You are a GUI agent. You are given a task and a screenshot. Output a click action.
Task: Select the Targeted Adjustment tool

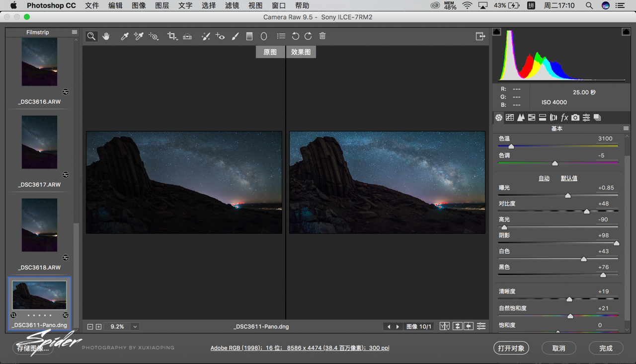click(x=154, y=36)
